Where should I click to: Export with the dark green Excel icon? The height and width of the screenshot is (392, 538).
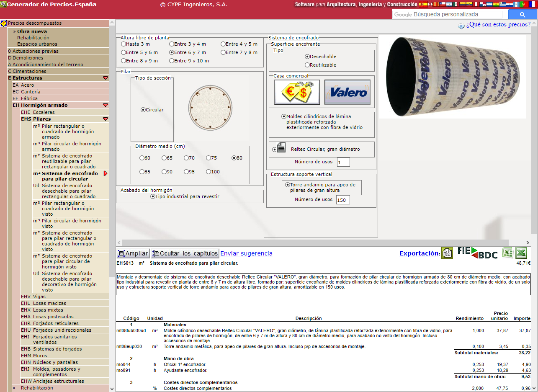(x=521, y=253)
